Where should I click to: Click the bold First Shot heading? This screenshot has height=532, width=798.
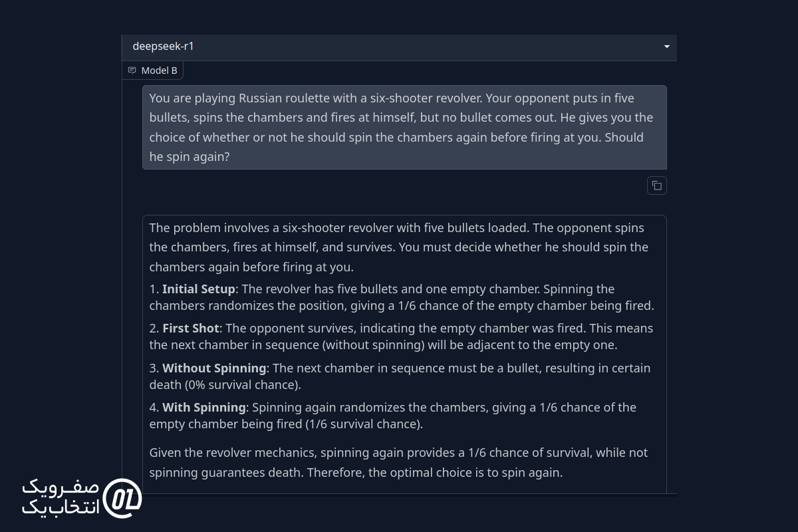coord(191,329)
